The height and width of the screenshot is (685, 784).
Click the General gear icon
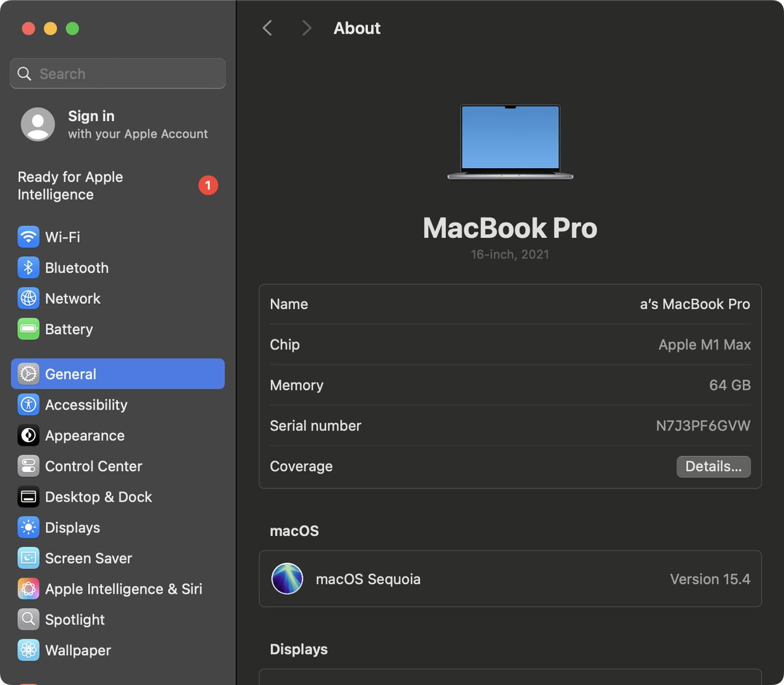point(28,374)
